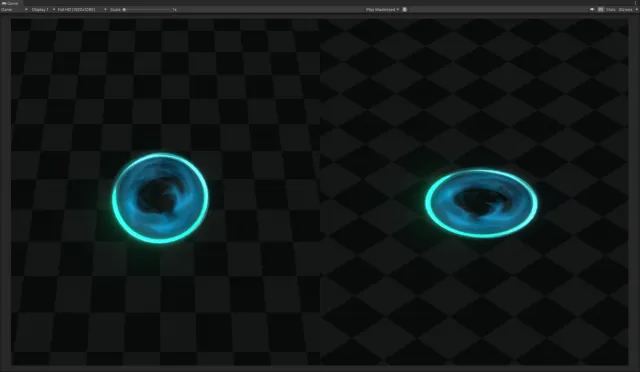Select the Game tab

(x=11, y=3)
